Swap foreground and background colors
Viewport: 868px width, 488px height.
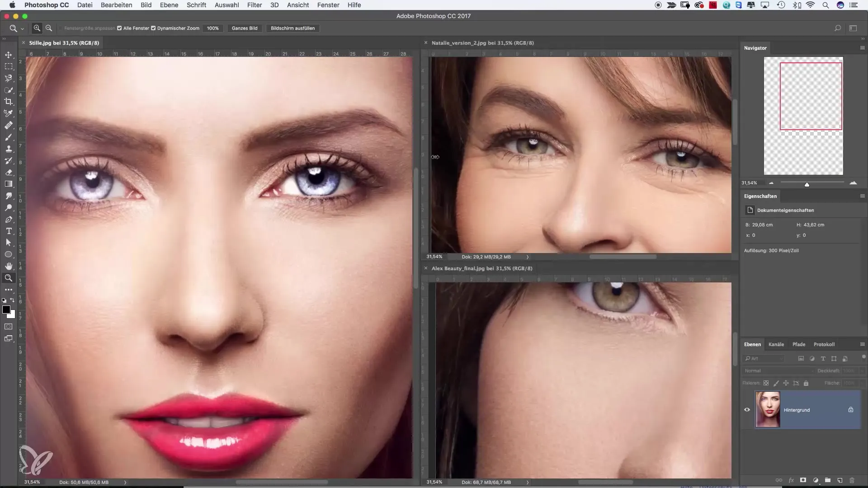(x=12, y=300)
